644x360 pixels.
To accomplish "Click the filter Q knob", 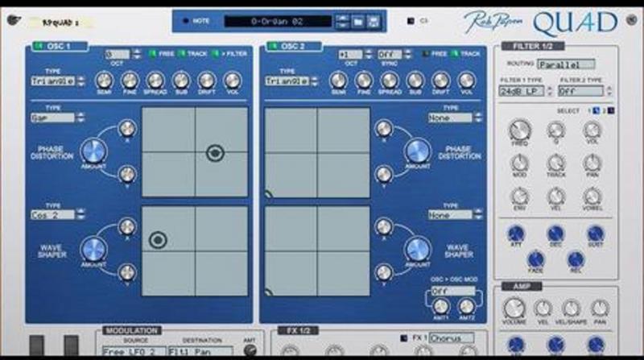I will (555, 130).
